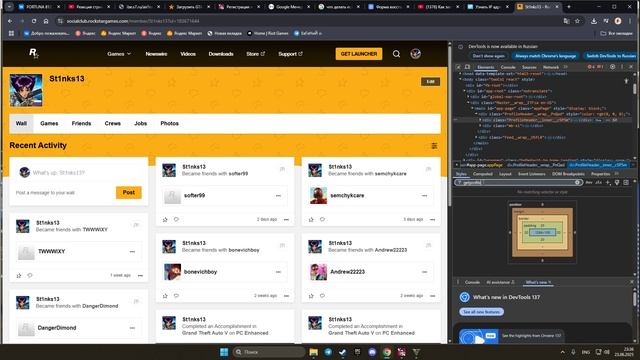Screen dimensions: 640x360
Task: Open All bookmarks folder
Action: [616, 33]
